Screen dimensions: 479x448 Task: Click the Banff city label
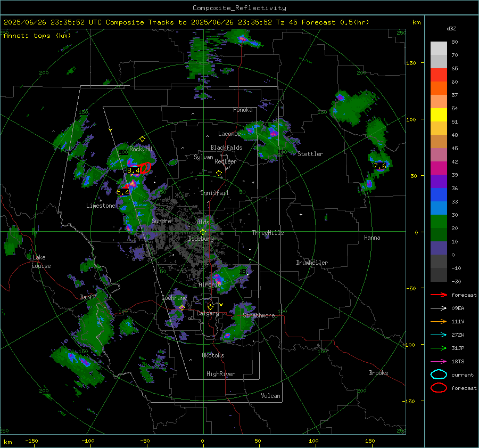click(x=88, y=297)
